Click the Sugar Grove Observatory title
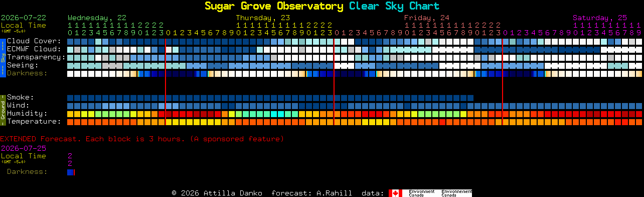The height and width of the screenshot is (197, 644). pyautogui.click(x=274, y=6)
